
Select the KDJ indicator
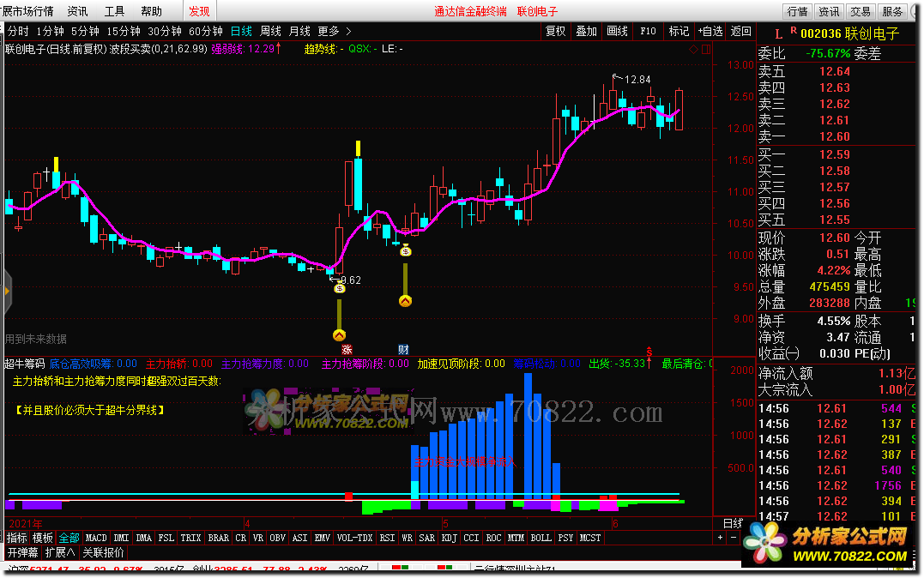pos(449,538)
